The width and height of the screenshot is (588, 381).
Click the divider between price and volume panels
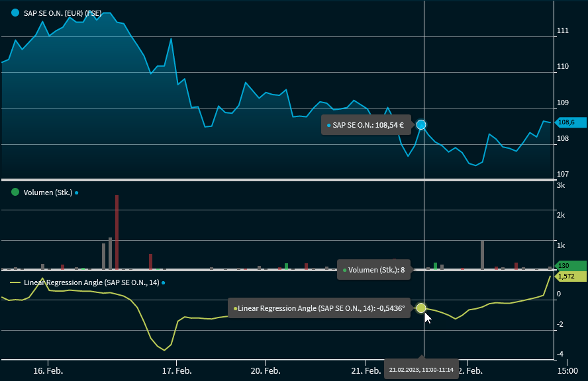(277, 180)
